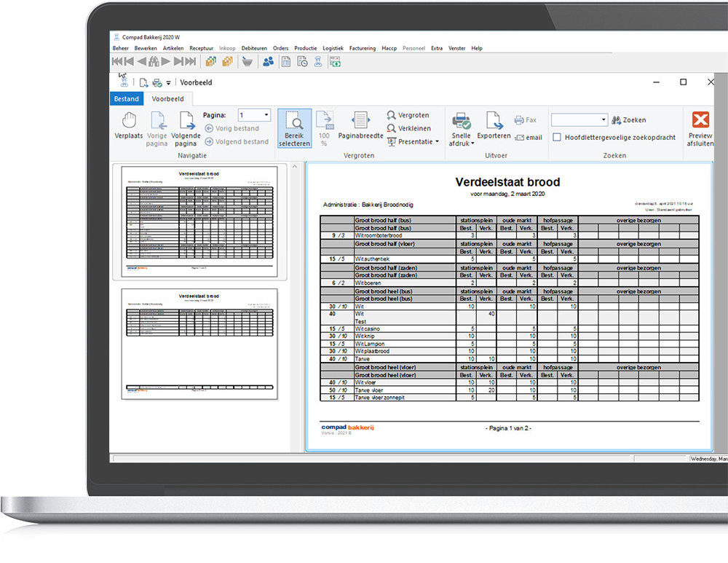Click the Tarwe vloer zonnepit row text
The image size is (728, 563).
click(x=380, y=398)
